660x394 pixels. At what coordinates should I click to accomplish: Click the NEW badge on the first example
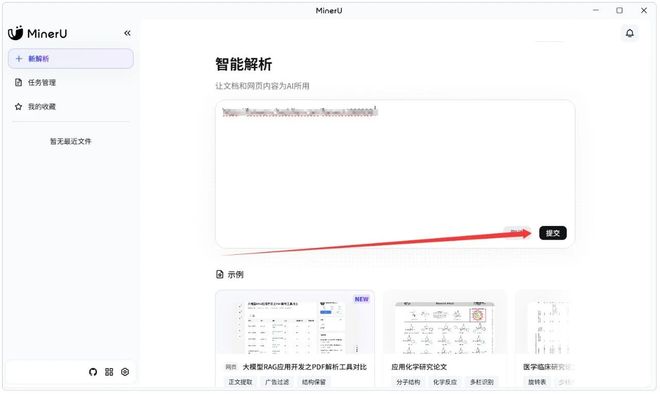point(362,299)
